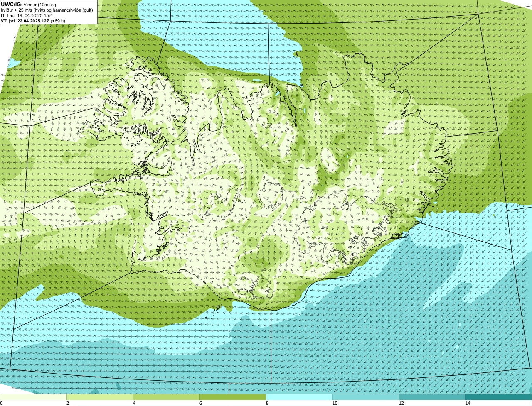Click the '10' tick label on the color scale
532x406 pixels.
coord(334,403)
